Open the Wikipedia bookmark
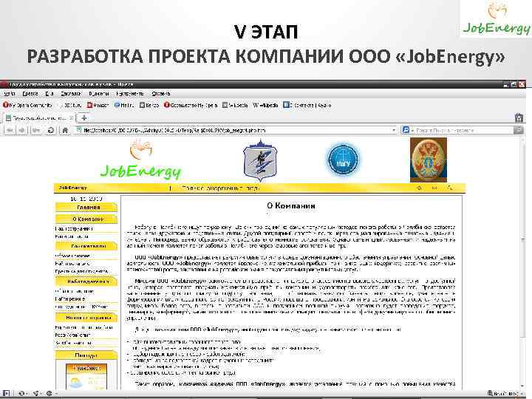Viewport: 532px width, 399px height. click(265, 105)
